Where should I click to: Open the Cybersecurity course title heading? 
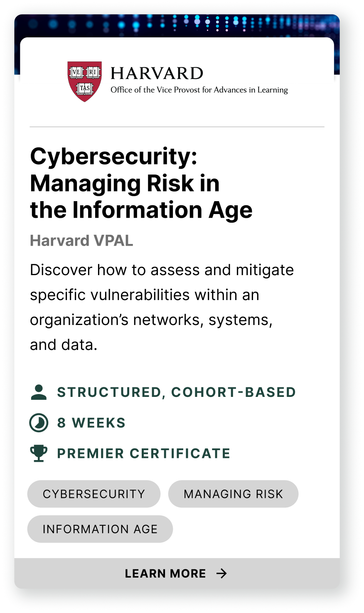(141, 183)
